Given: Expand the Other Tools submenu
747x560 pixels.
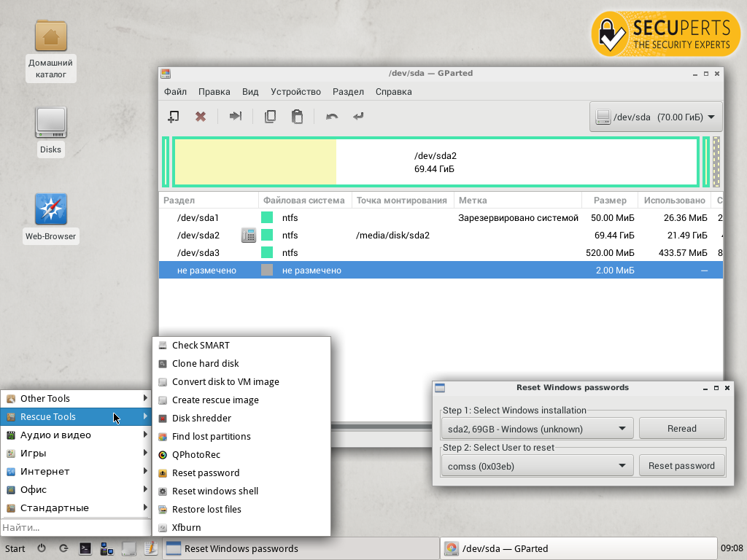Looking at the screenshot, I should [x=76, y=399].
